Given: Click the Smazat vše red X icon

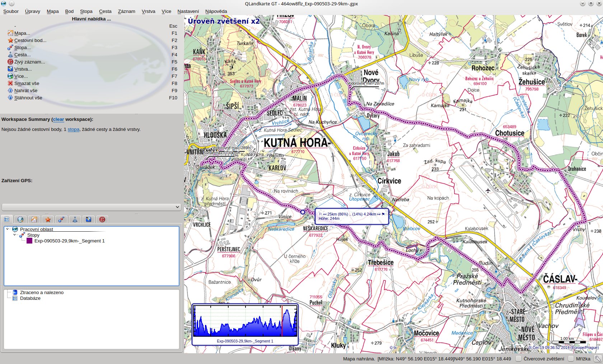Looking at the screenshot, I should (10, 83).
